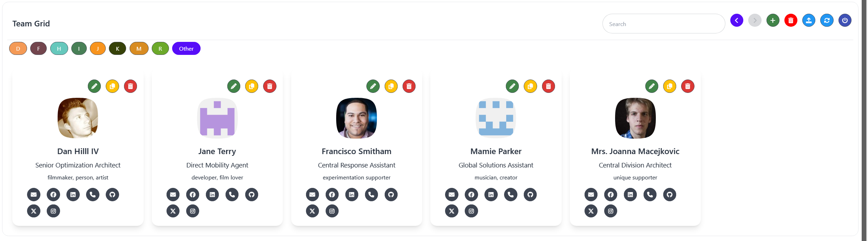Click the Search input field
Image resolution: width=868 pixels, height=241 pixels.
tap(664, 24)
